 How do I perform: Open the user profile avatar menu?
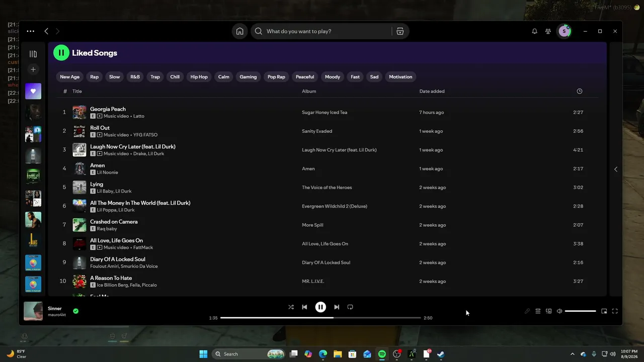564,31
